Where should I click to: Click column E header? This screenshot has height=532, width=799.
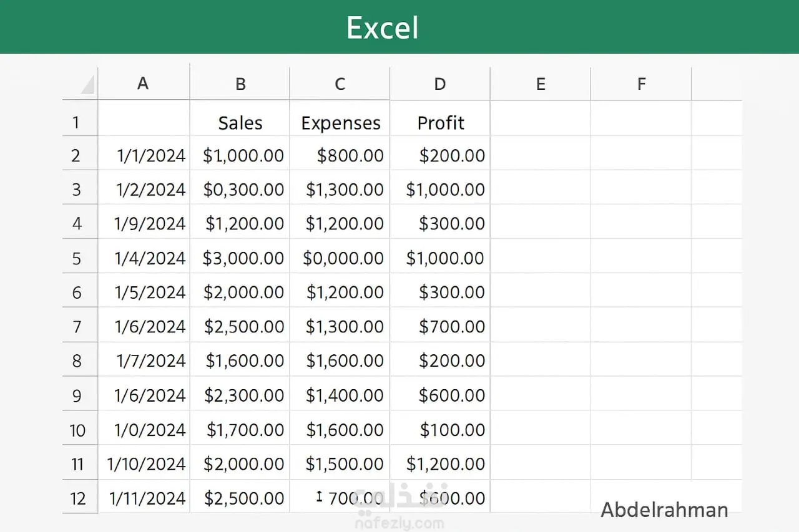click(x=541, y=84)
